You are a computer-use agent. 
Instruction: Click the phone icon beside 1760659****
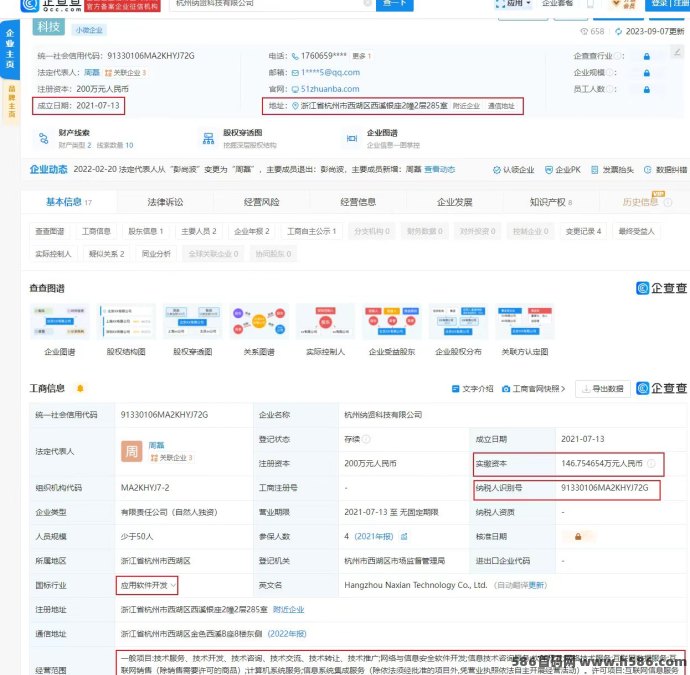295,56
